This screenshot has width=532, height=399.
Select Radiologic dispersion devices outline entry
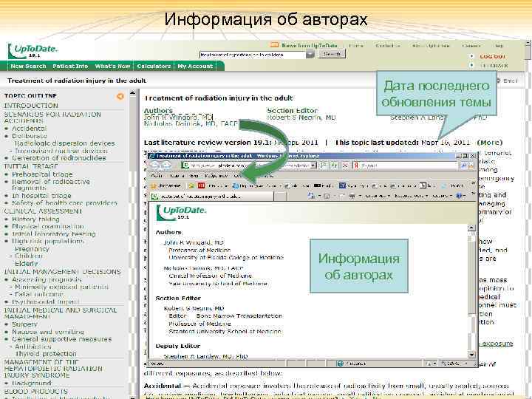pos(65,143)
